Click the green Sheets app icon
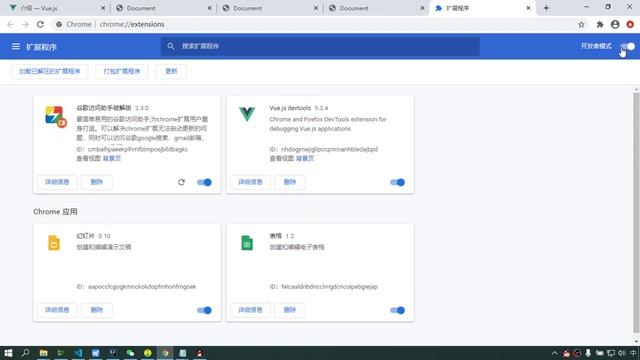The image size is (640, 360). point(247,243)
